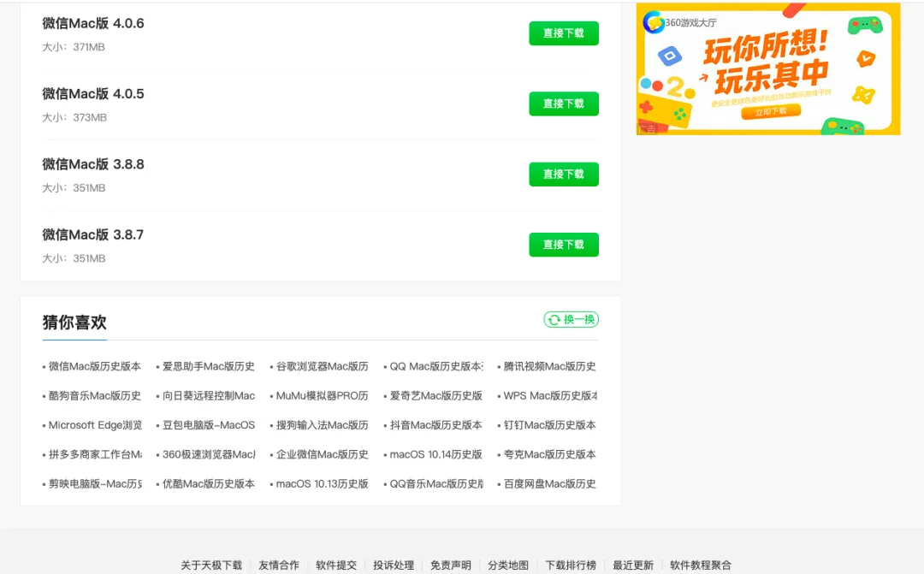The image size is (924, 574).
Task: Open 360极速浏览器Mac link
Action: click(x=209, y=454)
